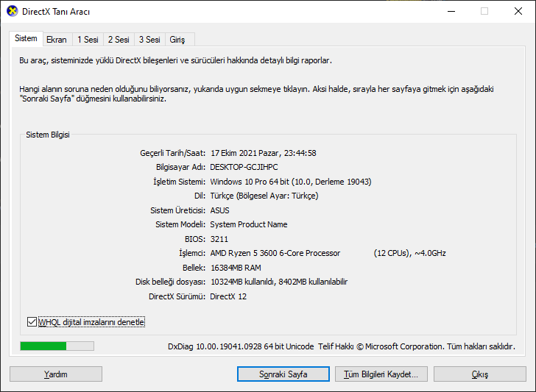Viewport: 536px width, 392px height.
Task: Select the 2 Sesi tab
Action: [x=119, y=40]
